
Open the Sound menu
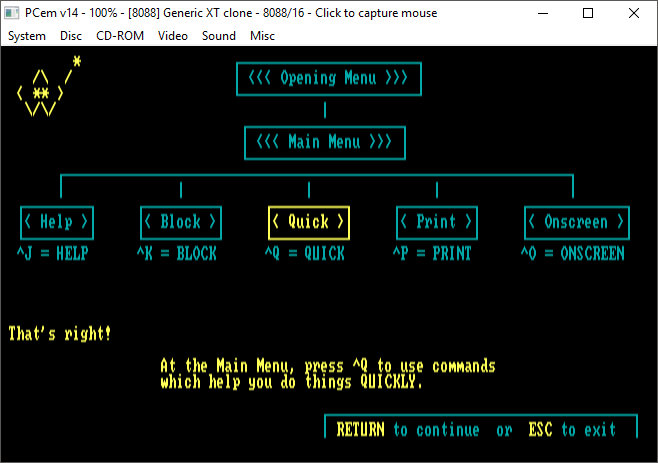coord(219,36)
